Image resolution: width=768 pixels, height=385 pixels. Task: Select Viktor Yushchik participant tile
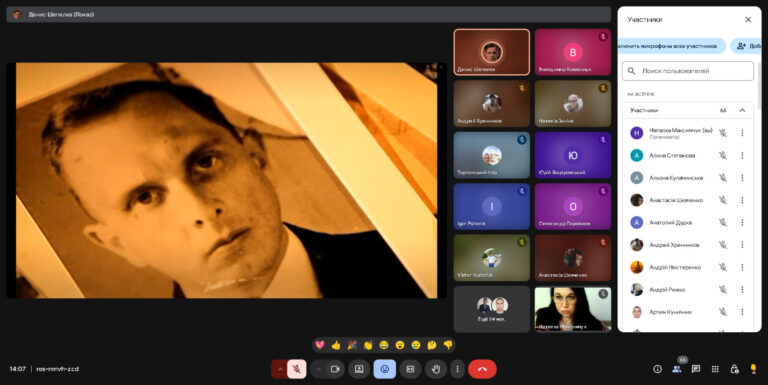(492, 258)
